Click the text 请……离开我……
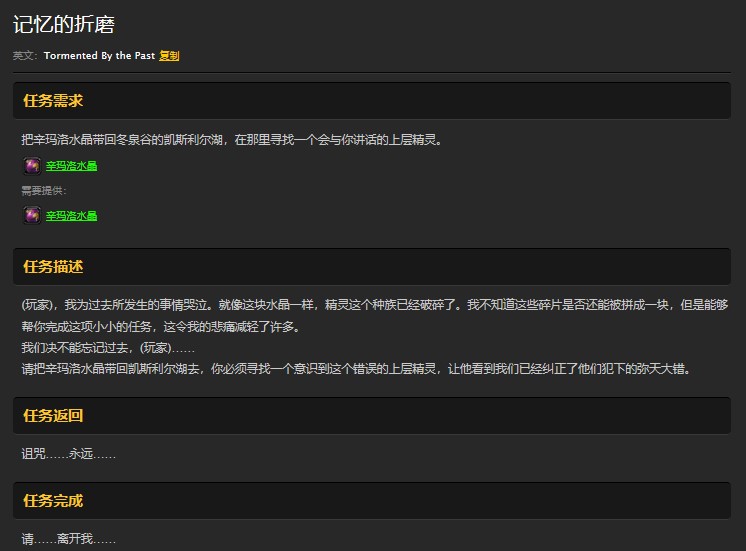 click(x=68, y=539)
